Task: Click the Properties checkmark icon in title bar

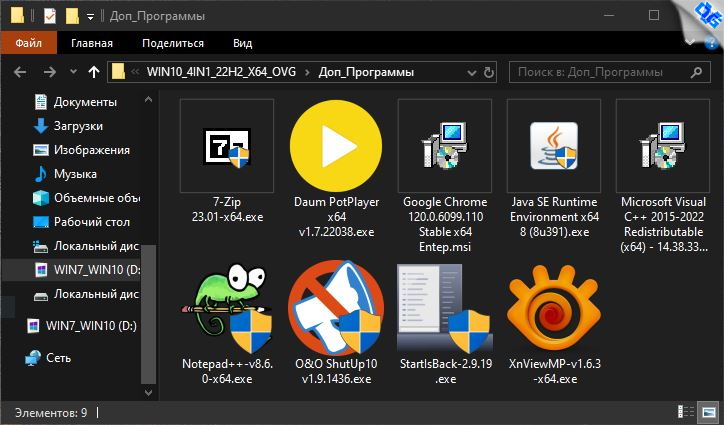Action: click(x=50, y=16)
